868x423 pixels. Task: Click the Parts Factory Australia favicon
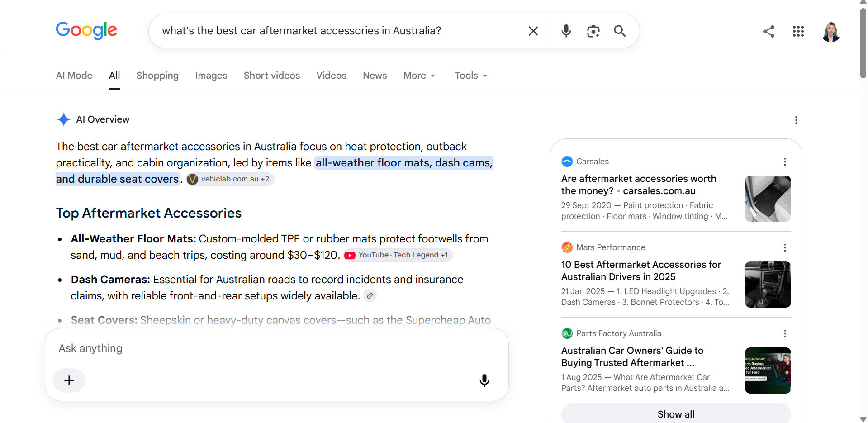tap(567, 333)
